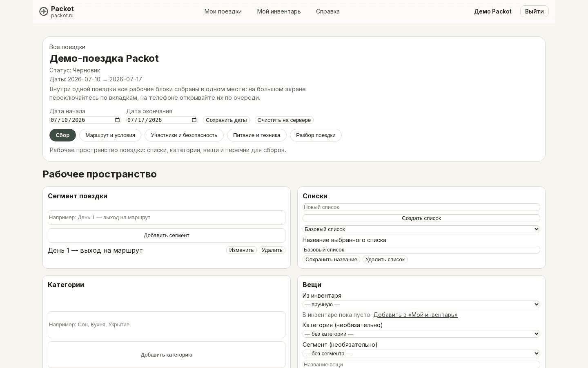Go to Мой инвентарь page
588x368 pixels.
click(279, 11)
